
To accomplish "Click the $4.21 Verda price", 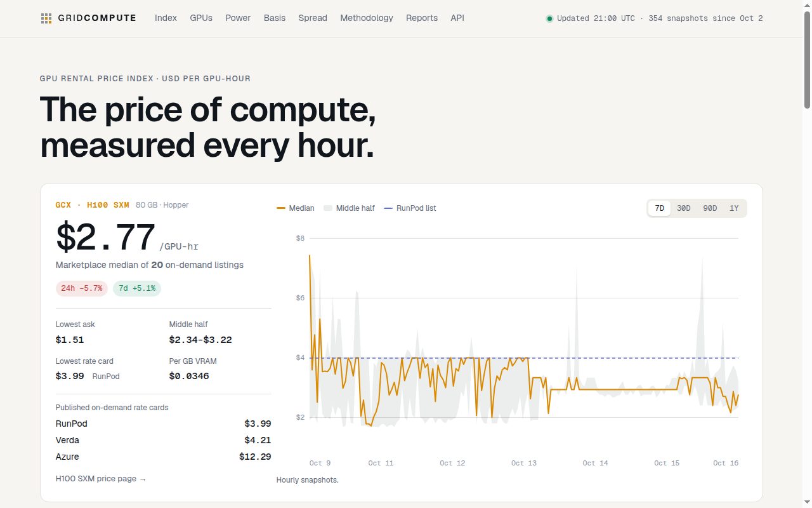I will (258, 440).
